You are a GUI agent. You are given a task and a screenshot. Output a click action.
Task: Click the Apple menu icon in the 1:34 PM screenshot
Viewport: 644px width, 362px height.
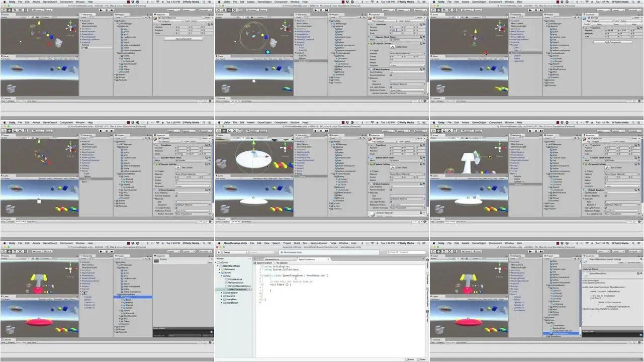tap(5, 2)
